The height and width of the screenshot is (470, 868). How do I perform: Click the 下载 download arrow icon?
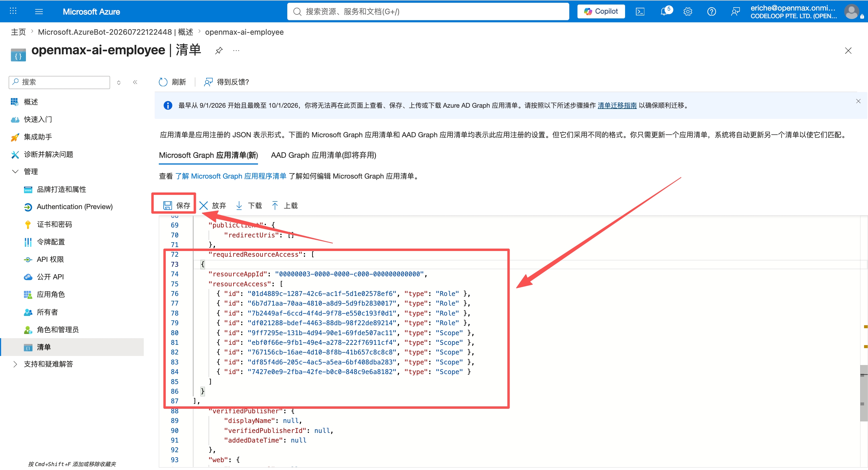click(239, 205)
